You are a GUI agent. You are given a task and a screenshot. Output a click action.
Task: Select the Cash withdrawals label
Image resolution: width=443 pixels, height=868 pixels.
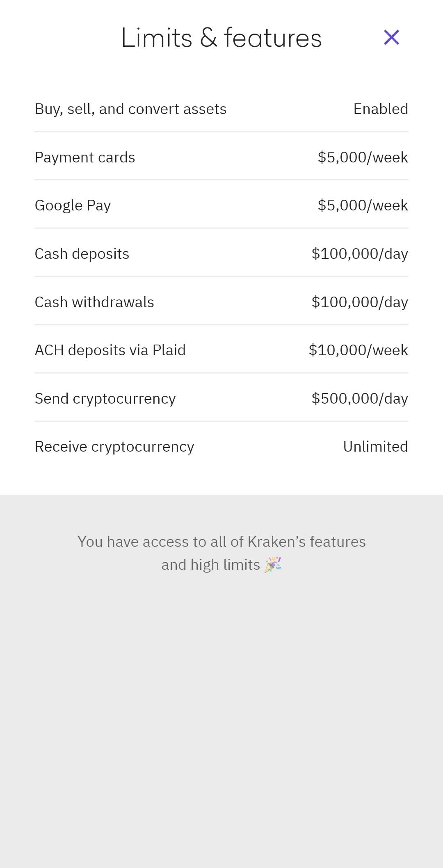point(94,302)
